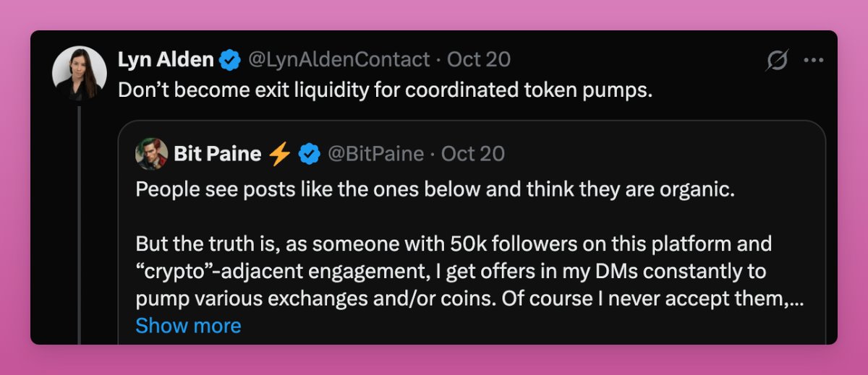This screenshot has height=375, width=868.
Task: Click the "But the truth is" paragraph
Action: pos(453,243)
